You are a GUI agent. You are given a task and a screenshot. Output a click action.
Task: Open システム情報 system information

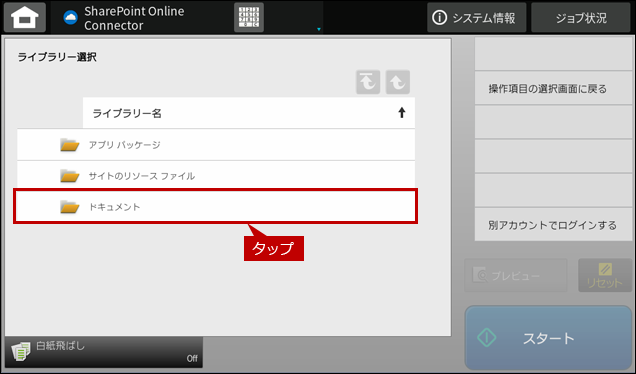coord(477,17)
